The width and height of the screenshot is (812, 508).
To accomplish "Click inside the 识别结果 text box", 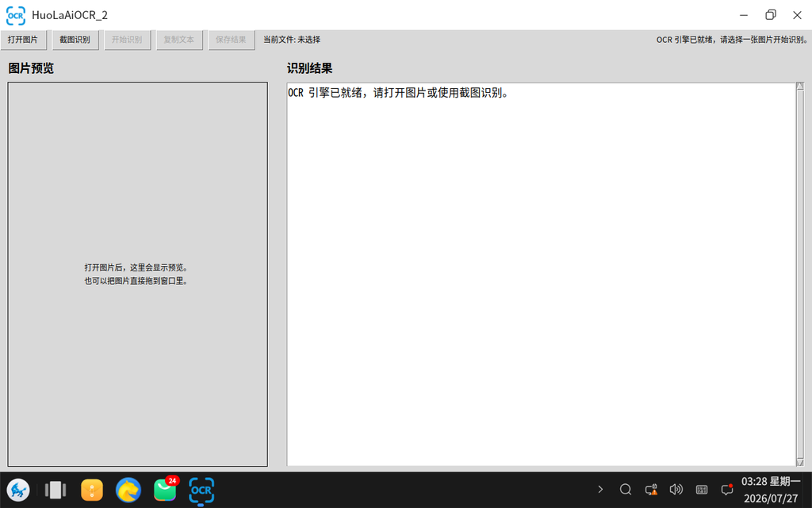I will coord(541,274).
